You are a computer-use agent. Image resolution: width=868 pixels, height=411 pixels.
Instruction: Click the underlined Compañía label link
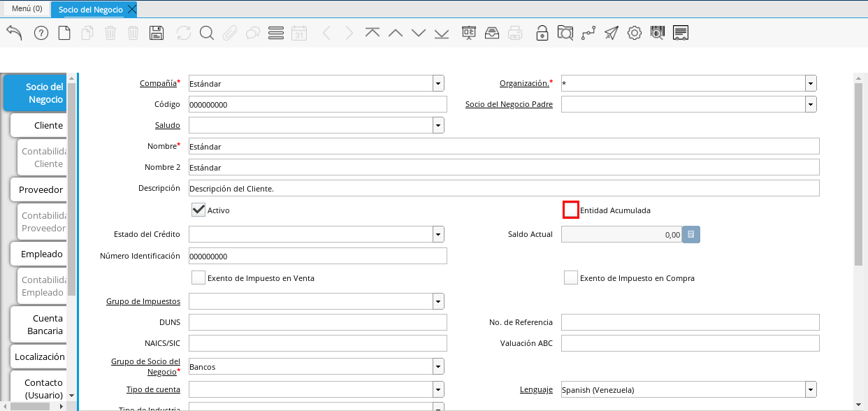(158, 83)
